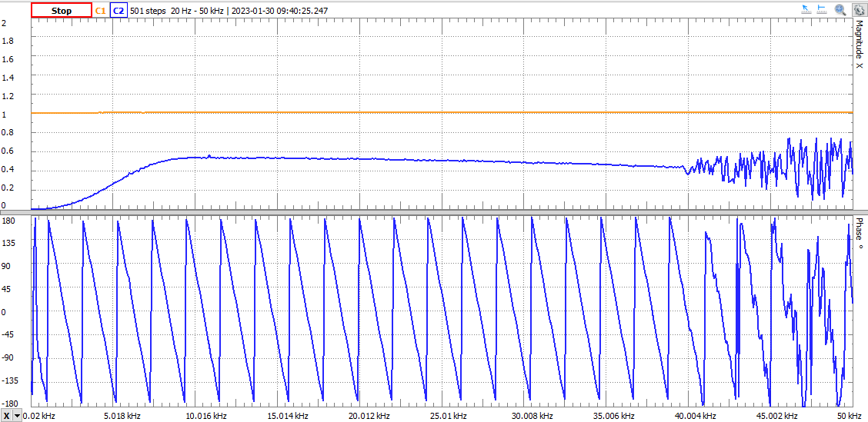Click the divider between magnitude and phase plots
Screen dimensions: 868x422
pos(434,212)
